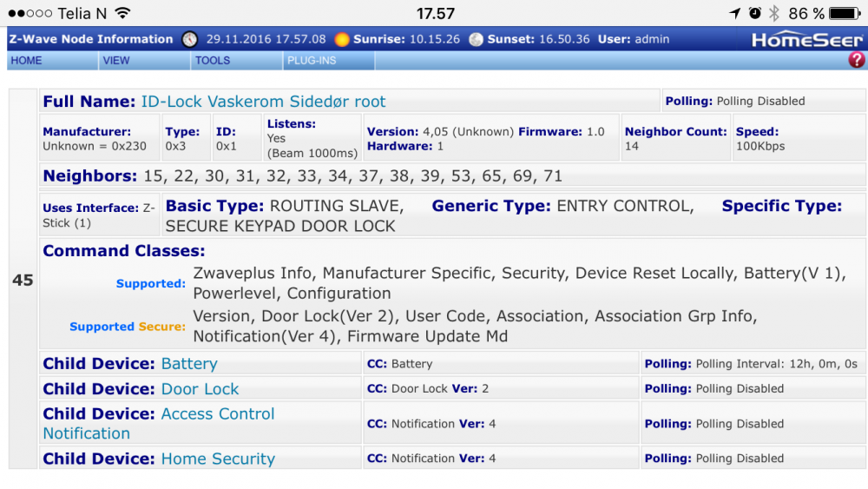Click node number 45 cell
868x489 pixels.
(23, 281)
